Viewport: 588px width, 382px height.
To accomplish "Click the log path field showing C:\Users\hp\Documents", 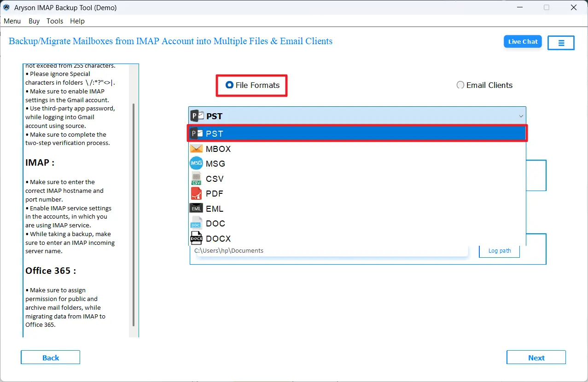I will tap(330, 251).
